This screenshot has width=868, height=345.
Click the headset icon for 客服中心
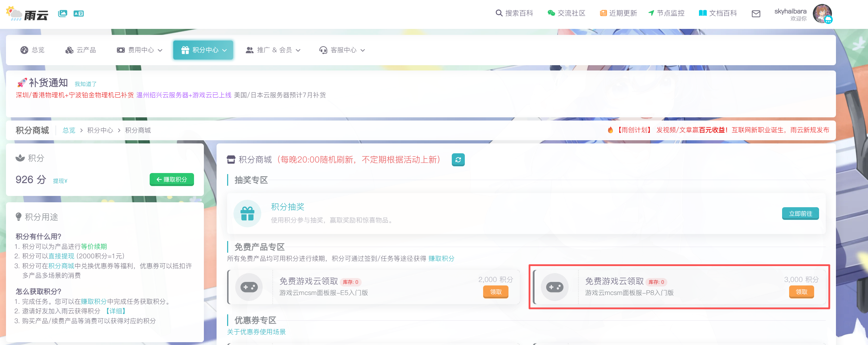pos(323,50)
